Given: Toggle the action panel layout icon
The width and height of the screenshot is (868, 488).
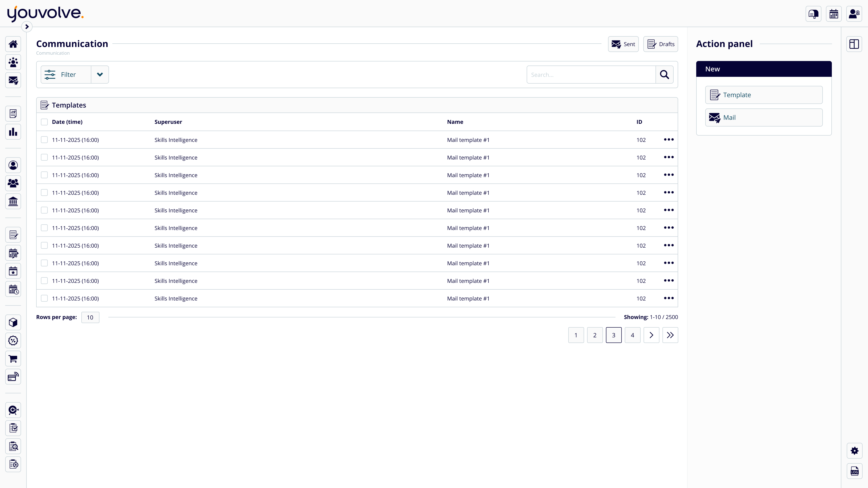Looking at the screenshot, I should (854, 44).
